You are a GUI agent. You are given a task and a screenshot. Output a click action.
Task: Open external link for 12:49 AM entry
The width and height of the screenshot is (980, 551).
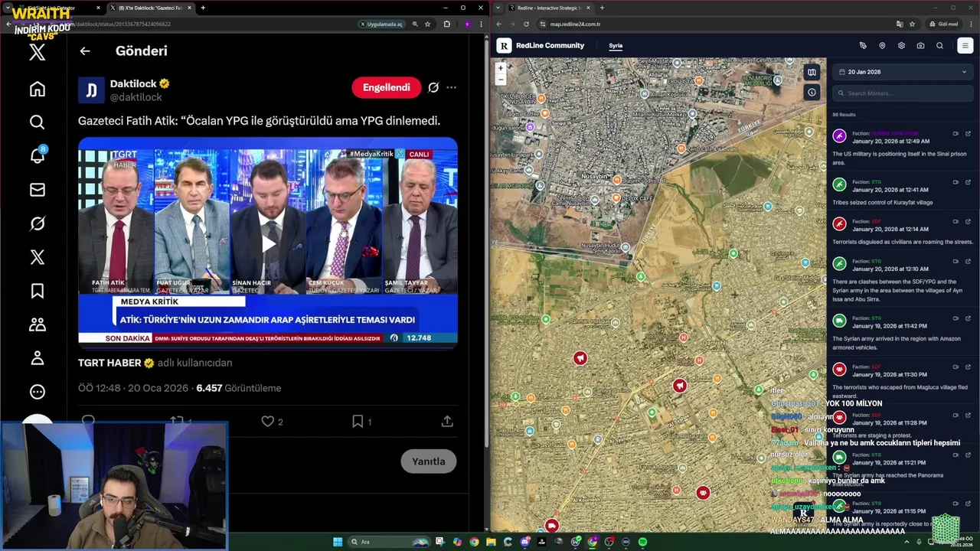[968, 134]
